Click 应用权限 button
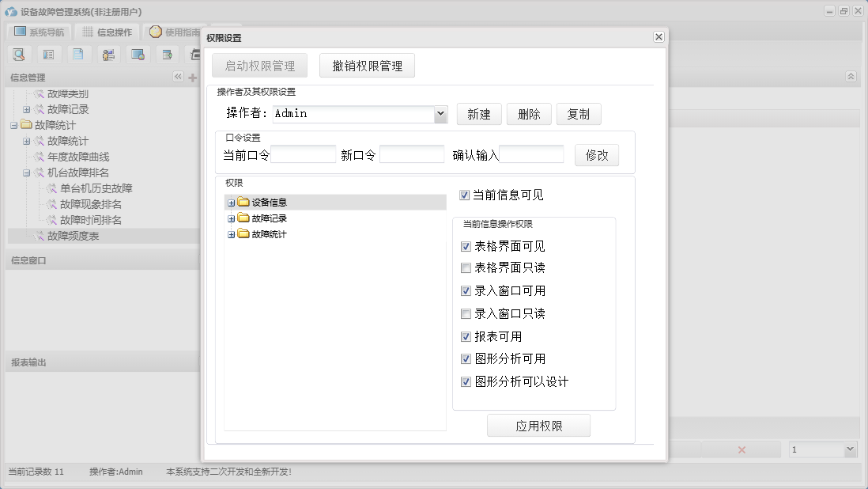 [x=538, y=426]
